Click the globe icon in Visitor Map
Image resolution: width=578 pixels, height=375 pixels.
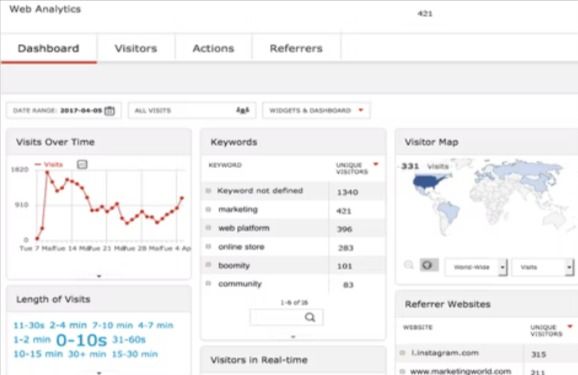pyautogui.click(x=429, y=265)
